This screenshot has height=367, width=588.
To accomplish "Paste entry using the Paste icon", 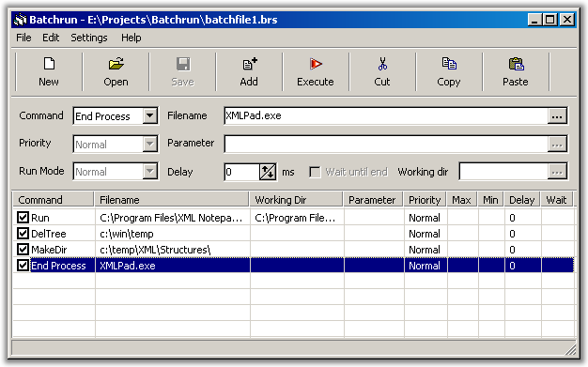I will [x=516, y=64].
